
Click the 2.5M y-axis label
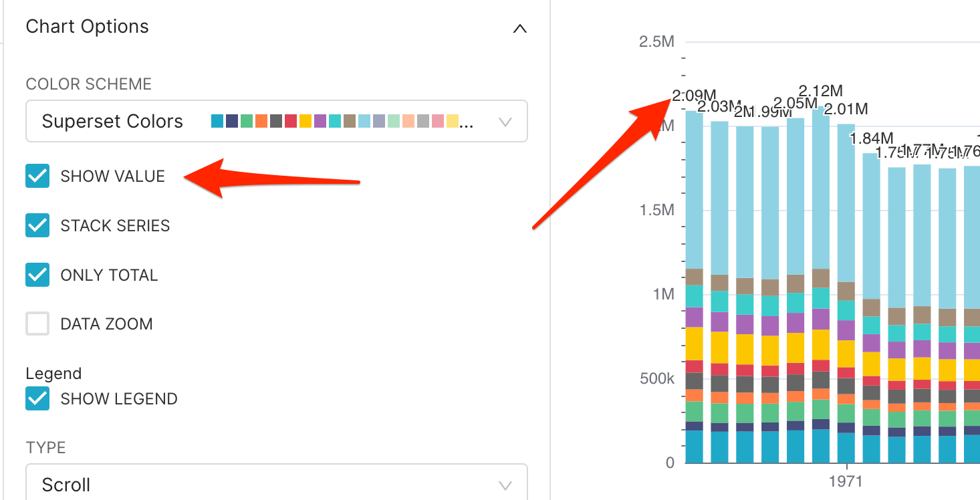click(x=658, y=41)
